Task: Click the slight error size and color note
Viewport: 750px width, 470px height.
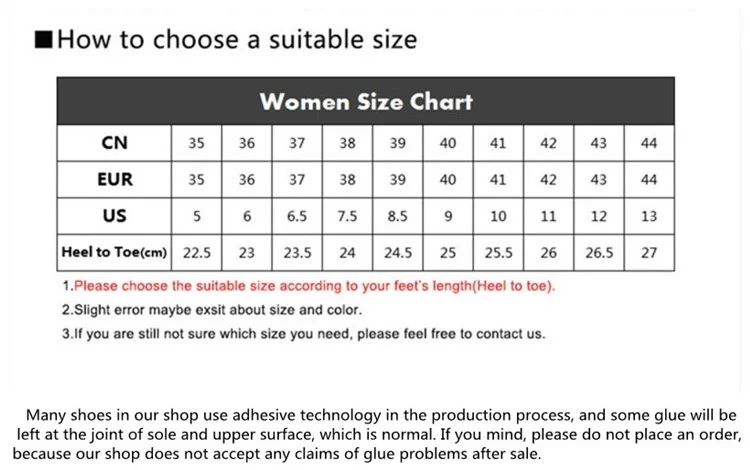Action: 212,310
